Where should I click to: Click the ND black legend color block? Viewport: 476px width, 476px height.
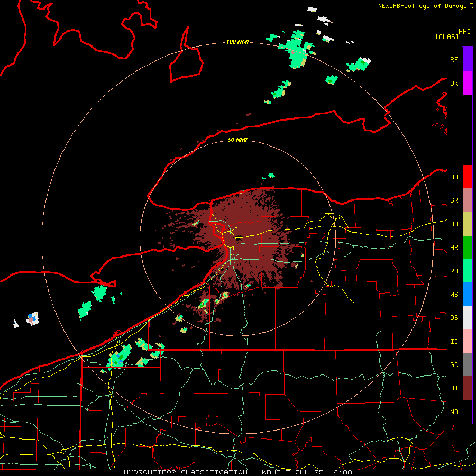click(x=467, y=411)
